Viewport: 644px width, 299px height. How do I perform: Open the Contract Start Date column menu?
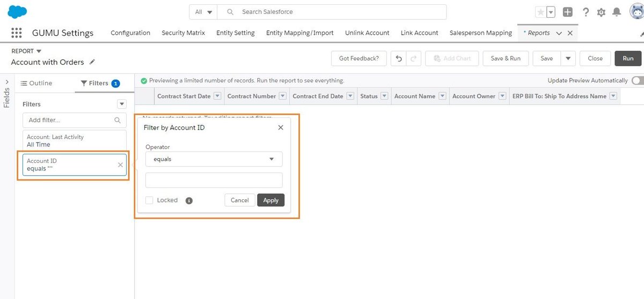pos(217,96)
